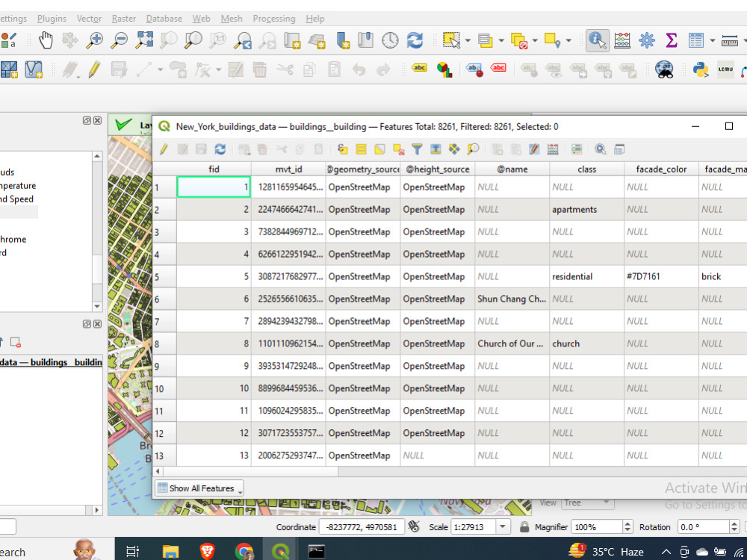Viewport: 747px width, 560px height.
Task: Click the Zoom Last icon
Action: 243,40
